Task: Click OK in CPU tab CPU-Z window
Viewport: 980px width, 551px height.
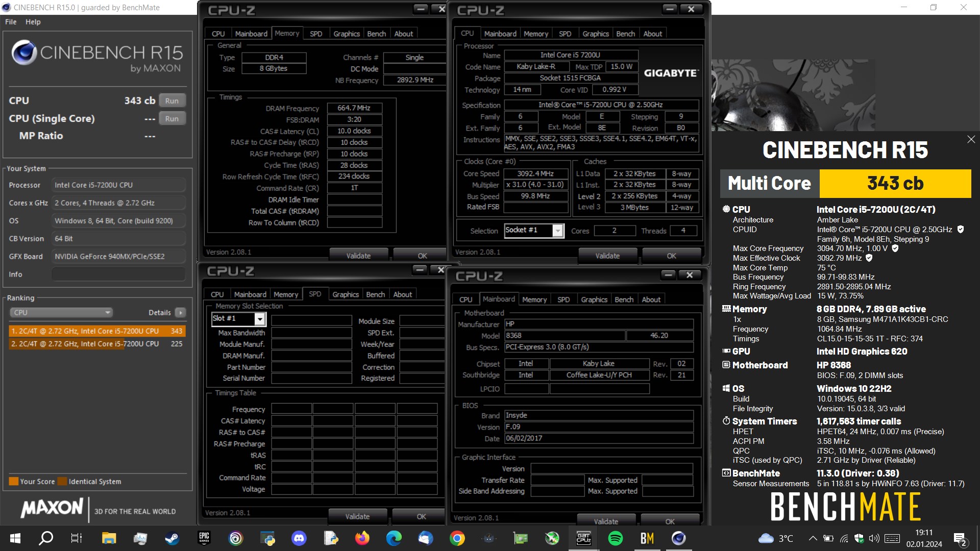Action: [x=671, y=256]
